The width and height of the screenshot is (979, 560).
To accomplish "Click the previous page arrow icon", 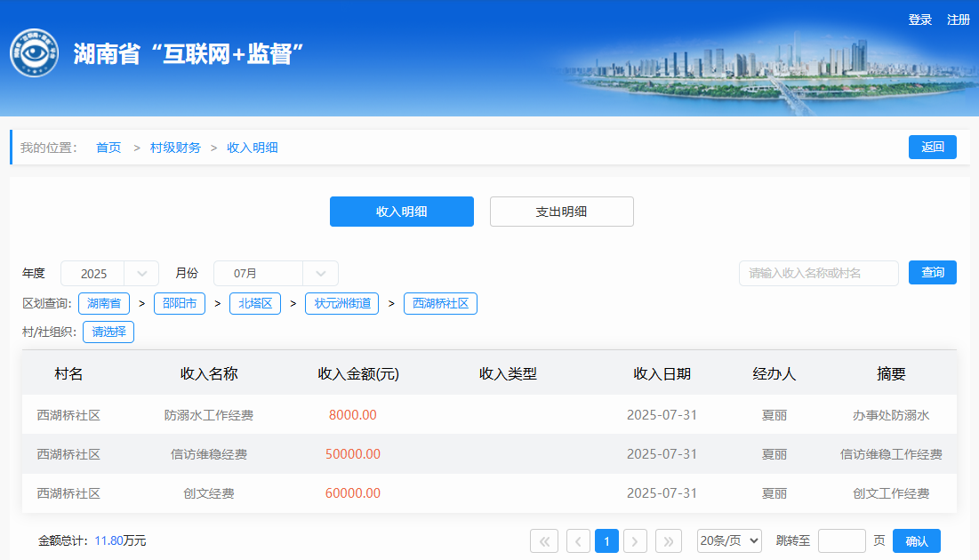I will pyautogui.click(x=578, y=540).
